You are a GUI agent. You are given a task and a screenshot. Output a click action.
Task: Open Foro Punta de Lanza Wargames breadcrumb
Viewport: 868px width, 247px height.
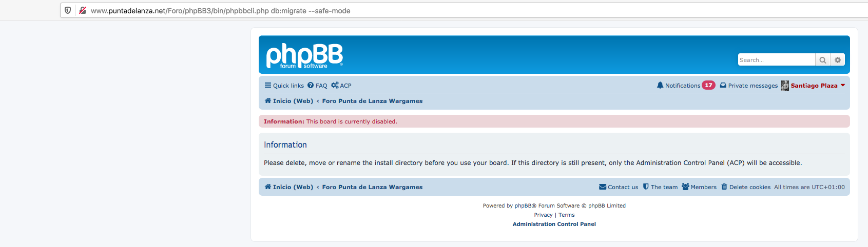coord(372,101)
